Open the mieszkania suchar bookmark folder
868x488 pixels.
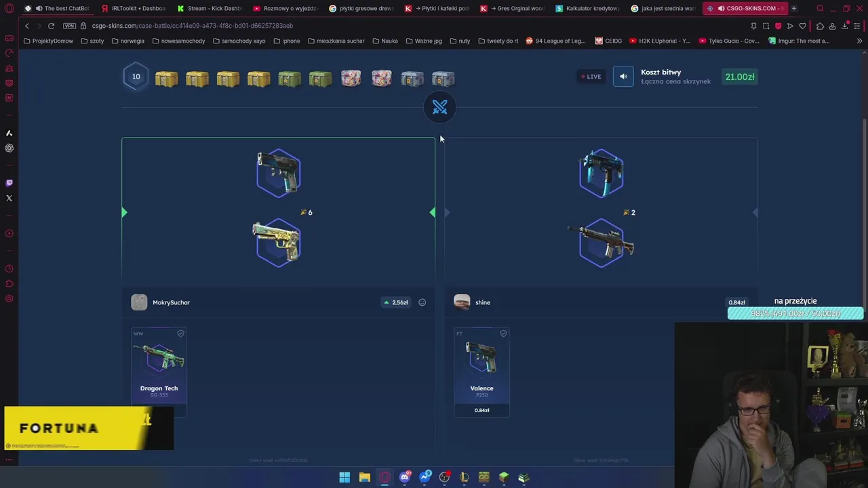pyautogui.click(x=336, y=41)
